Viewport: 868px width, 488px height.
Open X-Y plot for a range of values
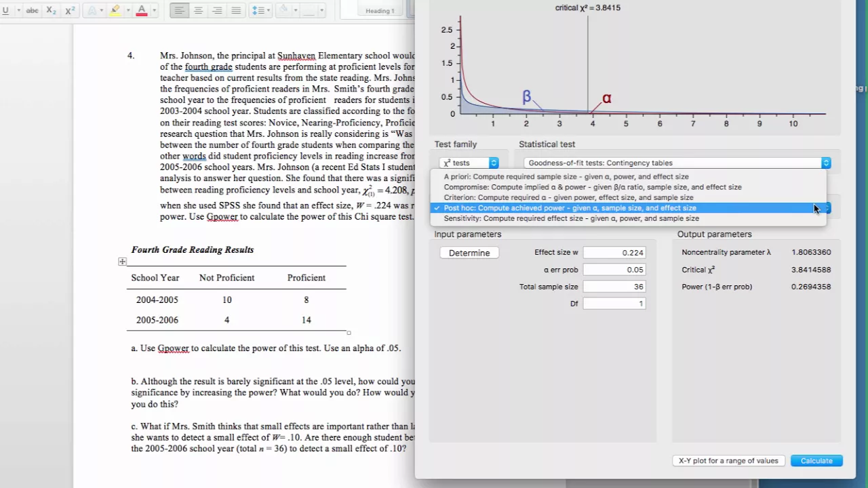pos(729,461)
